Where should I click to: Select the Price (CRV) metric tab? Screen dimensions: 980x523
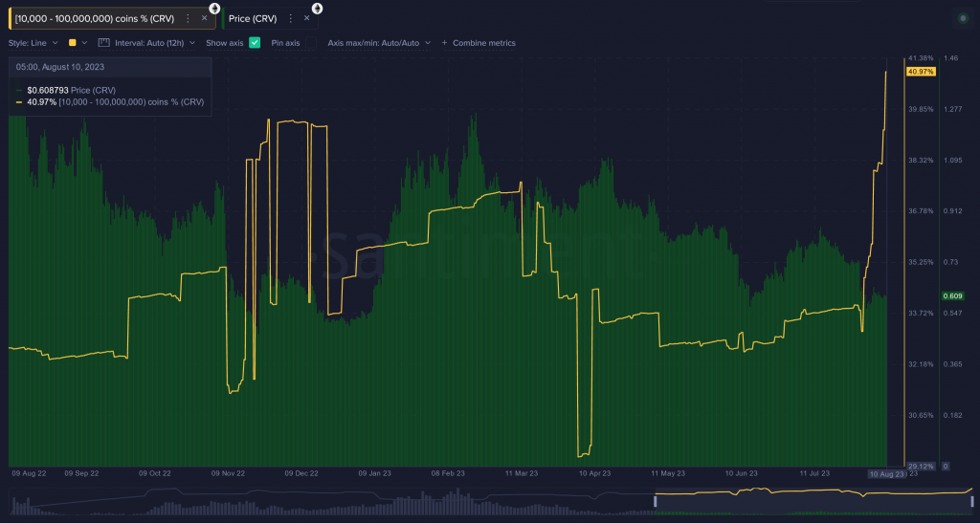coord(254,18)
